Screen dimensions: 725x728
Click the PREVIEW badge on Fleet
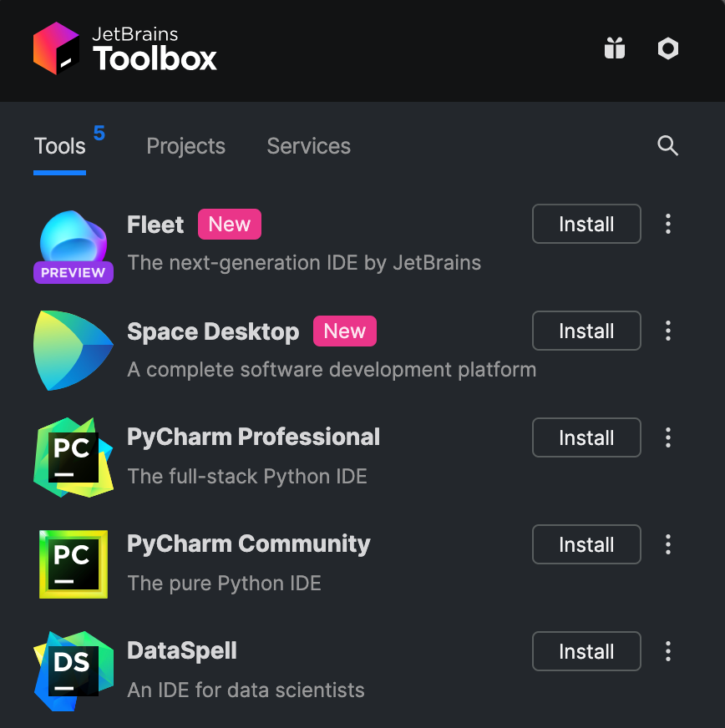[x=73, y=272]
